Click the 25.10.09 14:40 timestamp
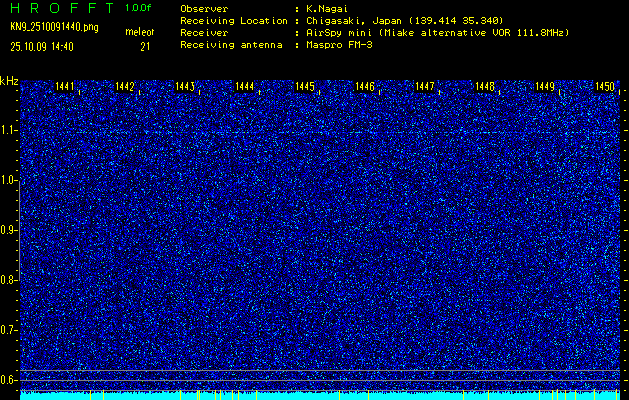Image resolution: width=629 pixels, height=400 pixels. click(42, 46)
